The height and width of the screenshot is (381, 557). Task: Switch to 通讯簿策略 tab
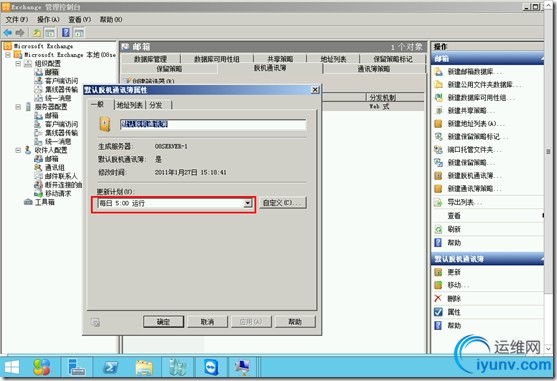[374, 69]
